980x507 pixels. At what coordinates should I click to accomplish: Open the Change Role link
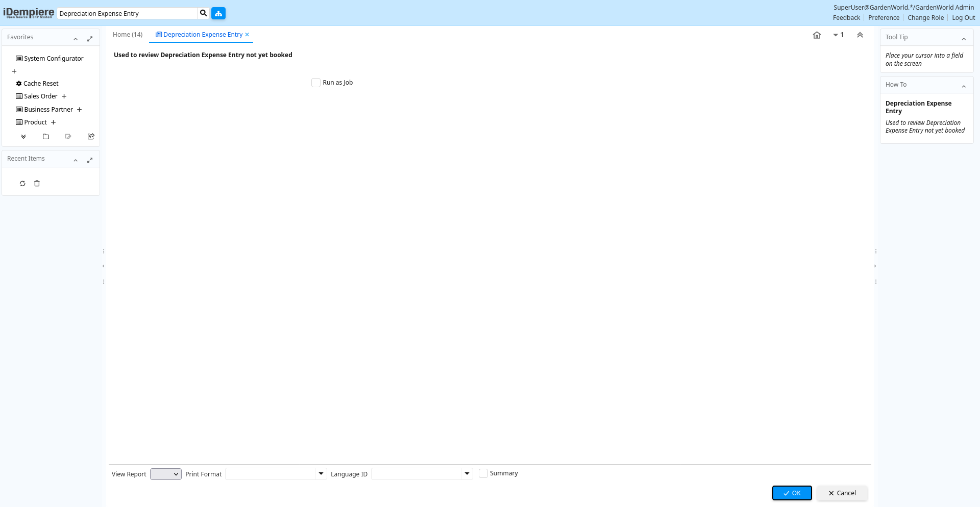pos(925,18)
